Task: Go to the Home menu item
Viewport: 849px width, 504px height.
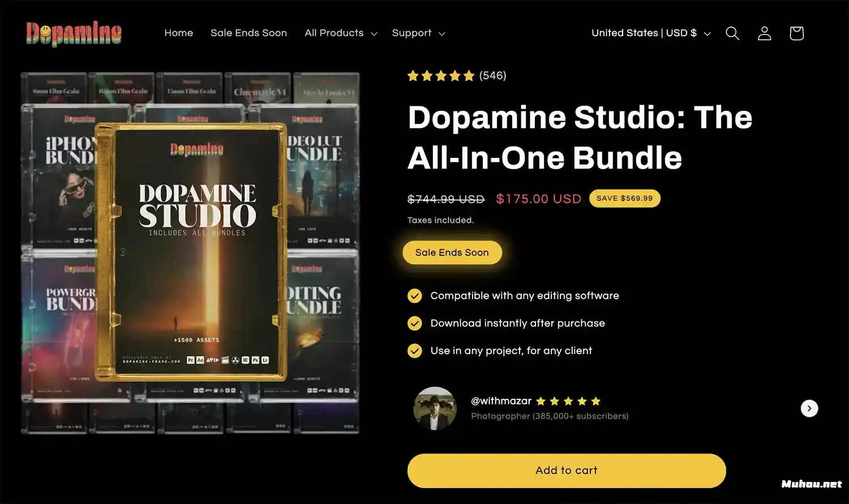Action: 179,33
